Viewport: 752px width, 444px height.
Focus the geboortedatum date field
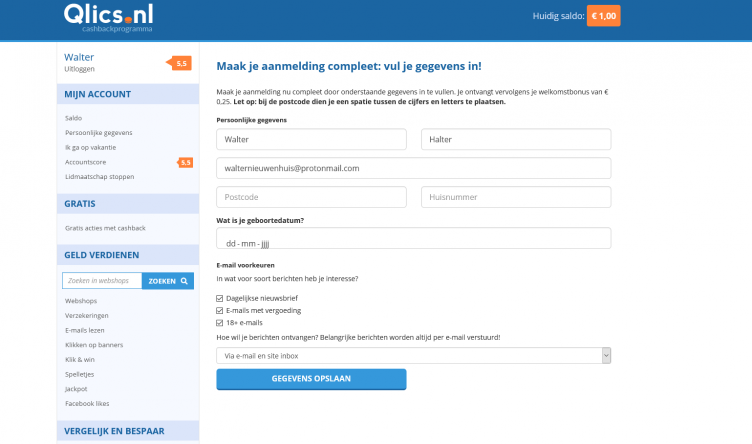(413, 239)
